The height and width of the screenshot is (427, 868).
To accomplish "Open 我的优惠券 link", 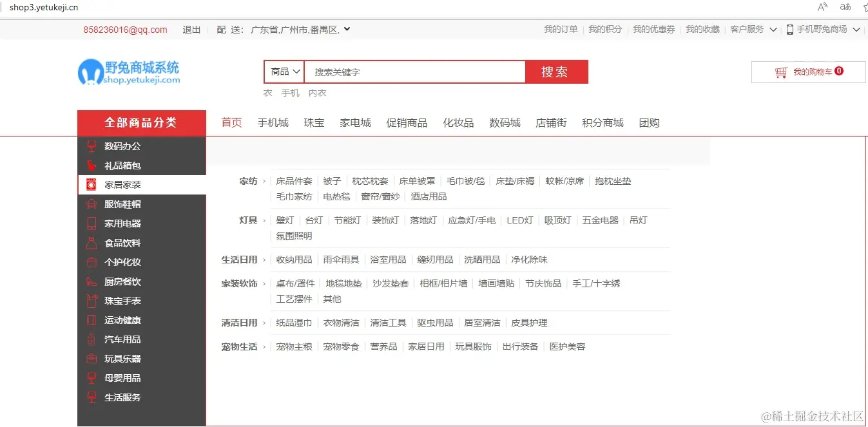I will click(x=654, y=30).
